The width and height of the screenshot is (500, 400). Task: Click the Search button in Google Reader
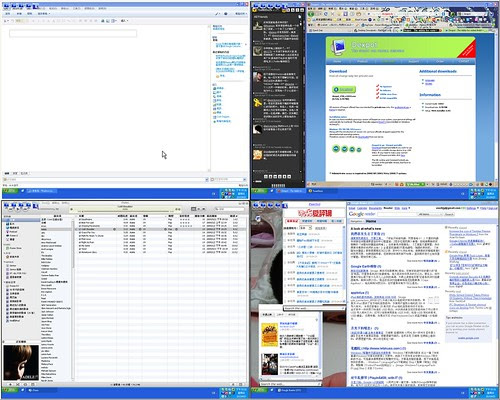(449, 214)
